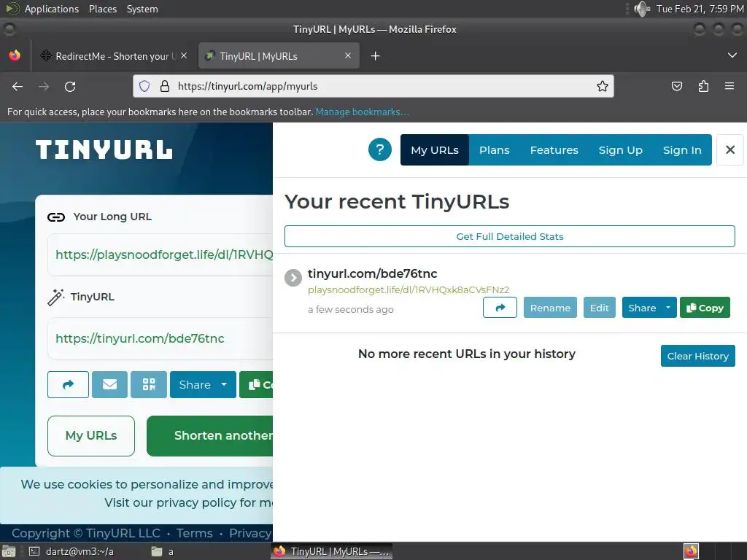
Task: Click the visit-link arrow in the left card
Action: [68, 384]
